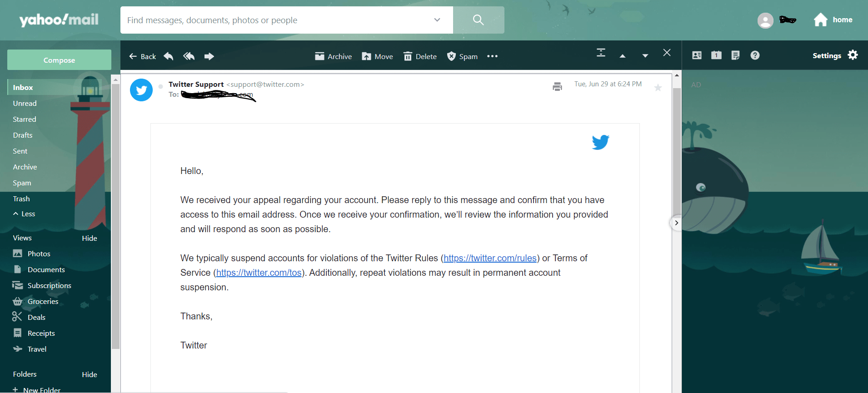The image size is (868, 393).
Task: Open the Archive folder in sidebar
Action: [x=25, y=167]
